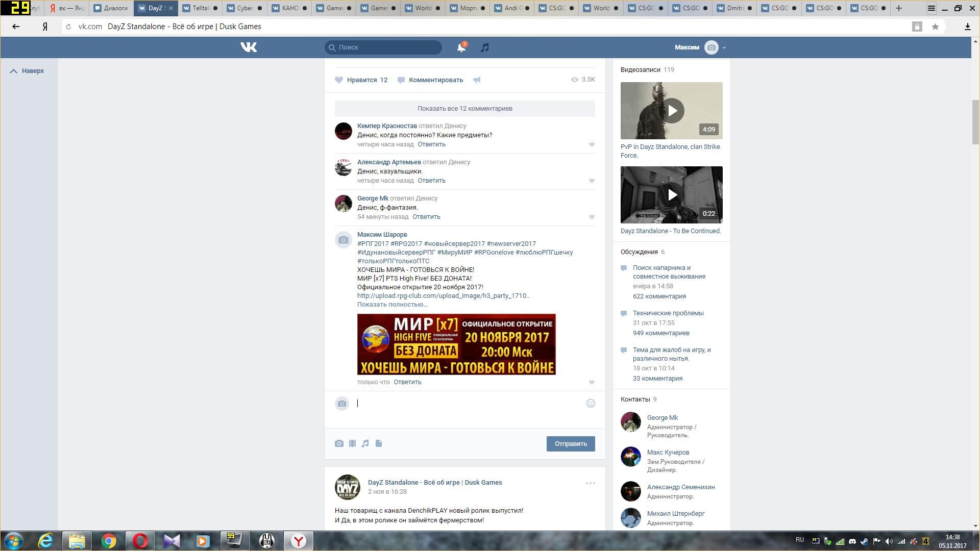This screenshot has height=551, width=980.
Task: Open three-dots menu on Dusk Games post
Action: tap(590, 483)
